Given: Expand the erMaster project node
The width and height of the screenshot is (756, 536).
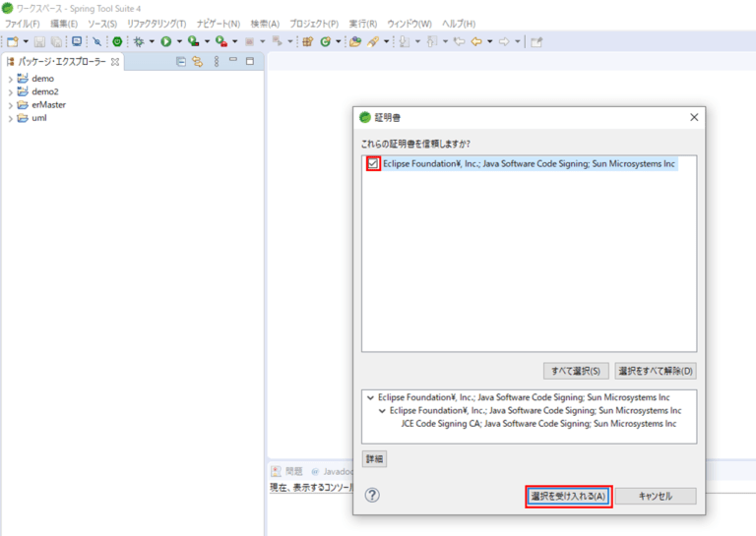Looking at the screenshot, I should coord(10,104).
